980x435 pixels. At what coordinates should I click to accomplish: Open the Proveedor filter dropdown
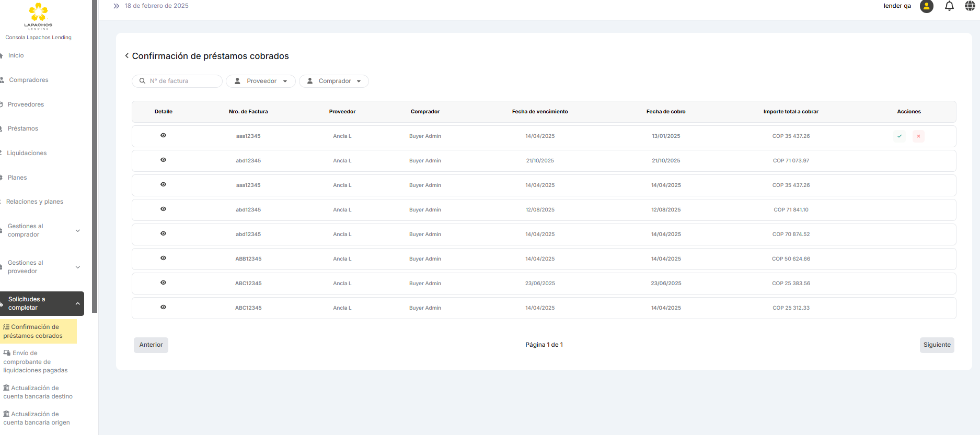pos(261,81)
